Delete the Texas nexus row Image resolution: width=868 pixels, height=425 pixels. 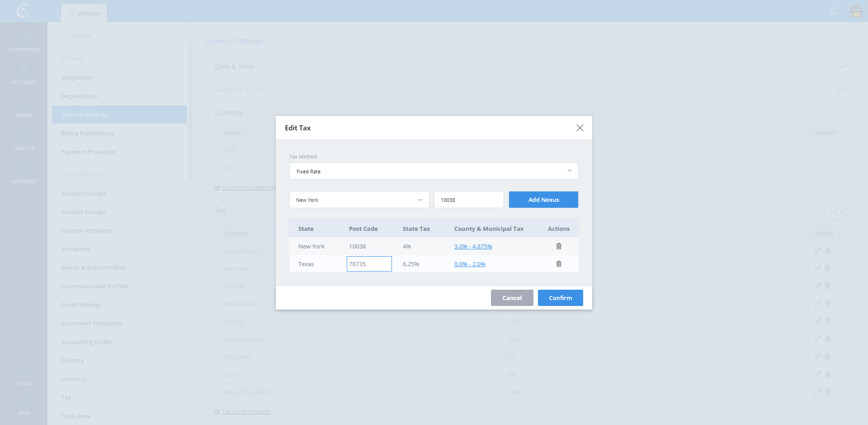pos(558,264)
